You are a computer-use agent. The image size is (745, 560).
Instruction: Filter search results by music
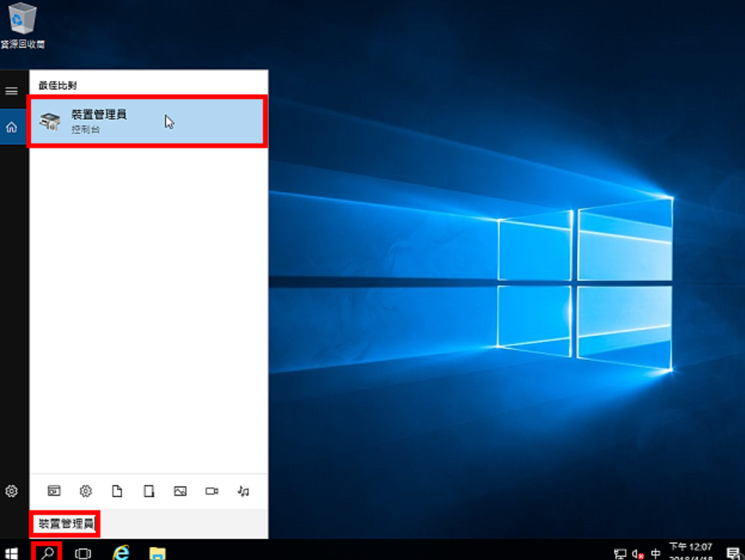[x=243, y=491]
